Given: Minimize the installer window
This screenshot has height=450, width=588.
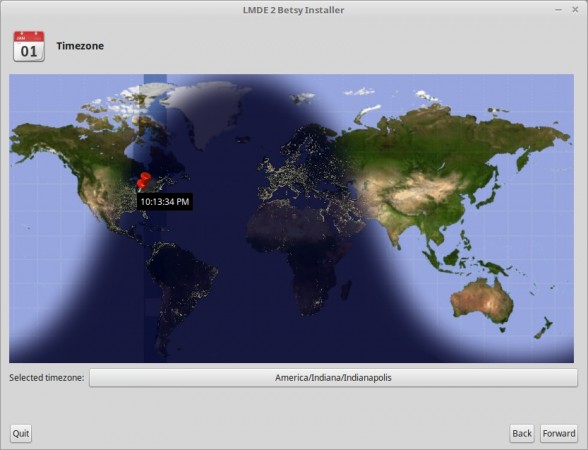Looking at the screenshot, I should 558,10.
